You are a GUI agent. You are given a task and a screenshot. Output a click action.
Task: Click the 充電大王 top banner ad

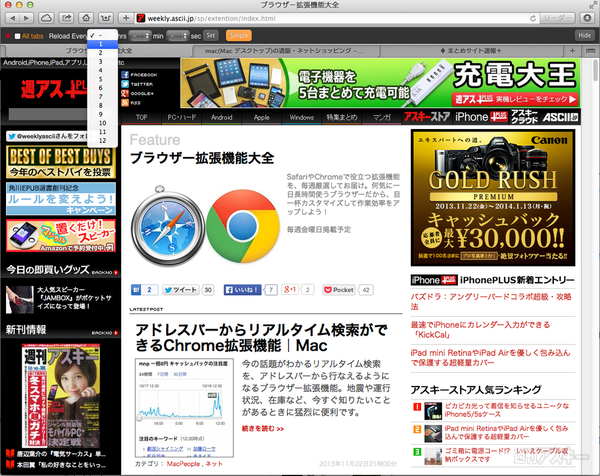(380, 83)
